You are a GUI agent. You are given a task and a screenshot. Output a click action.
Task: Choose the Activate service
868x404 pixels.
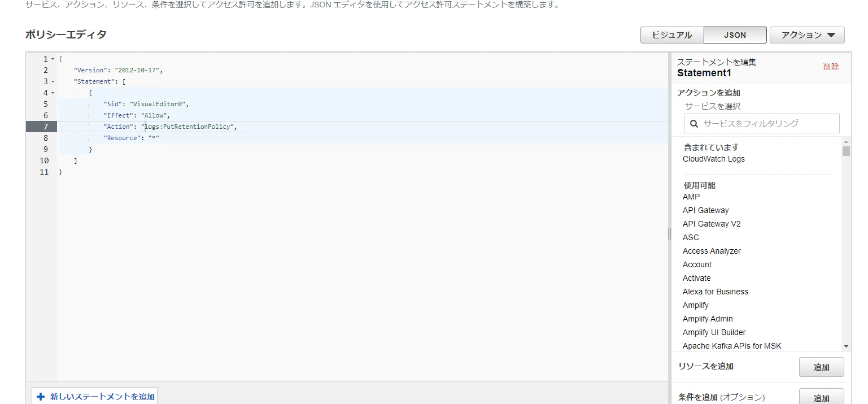click(x=697, y=278)
